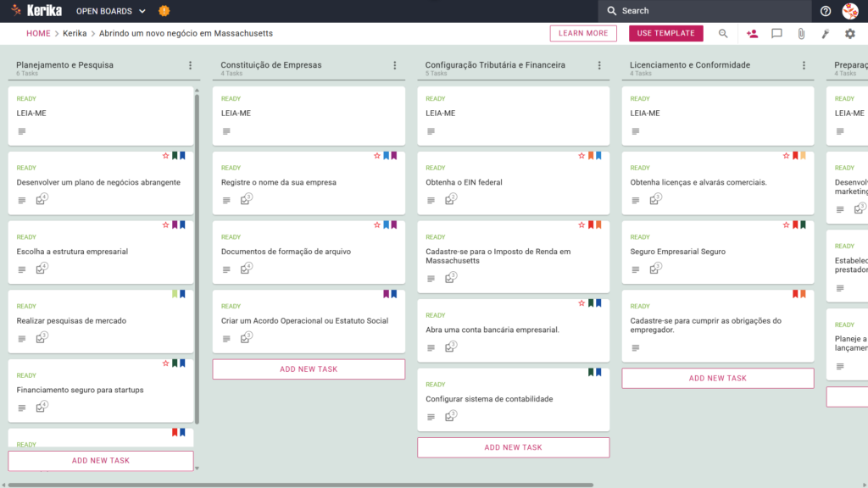
Task: Click star on Cadastre-se Imposto de Renda card
Action: tap(581, 225)
